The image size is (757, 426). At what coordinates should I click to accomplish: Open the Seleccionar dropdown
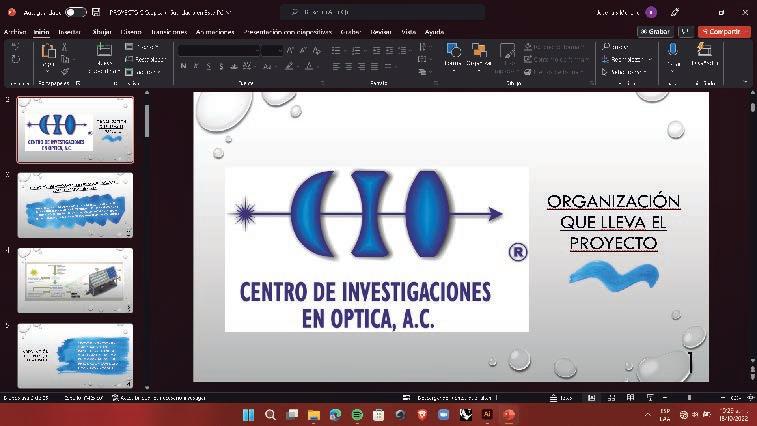(623, 72)
